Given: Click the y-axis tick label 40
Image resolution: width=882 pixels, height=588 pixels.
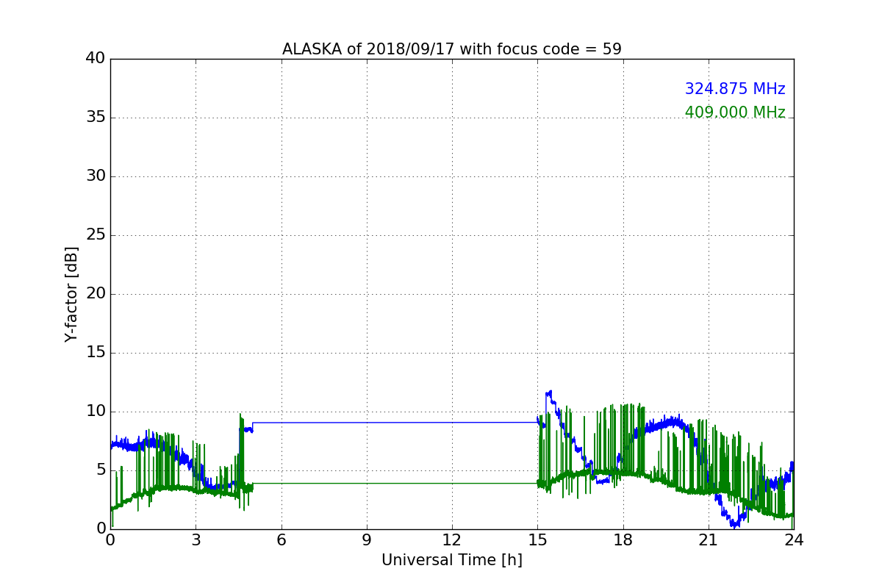Looking at the screenshot, I should (96, 59).
